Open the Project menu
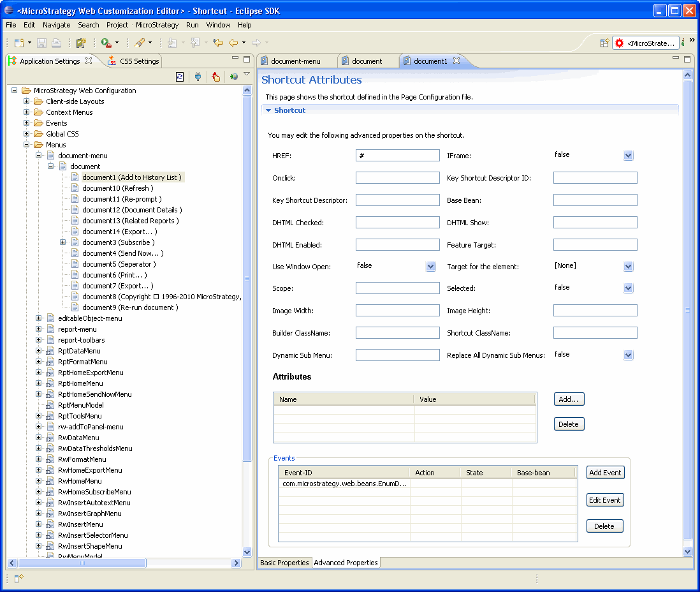The image size is (700, 592). pyautogui.click(x=117, y=25)
